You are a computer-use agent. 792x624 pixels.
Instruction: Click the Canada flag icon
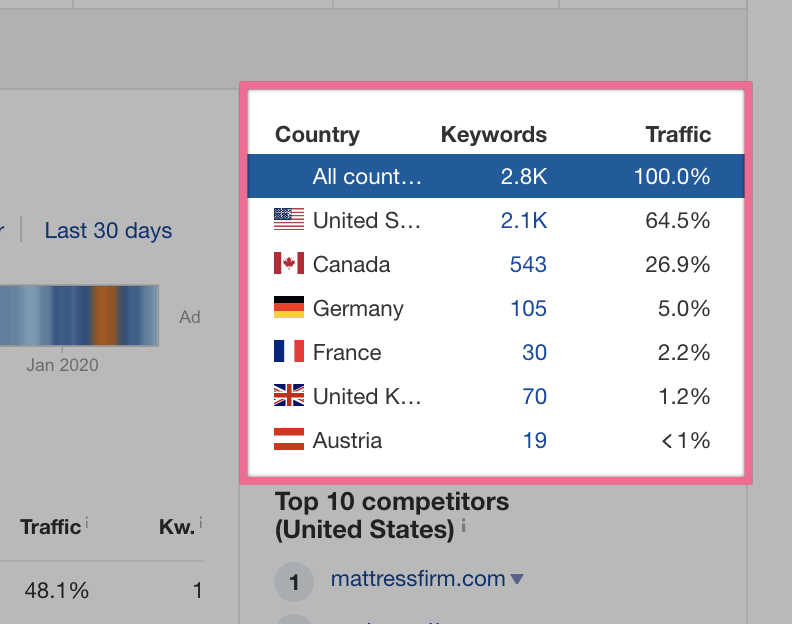point(288,264)
